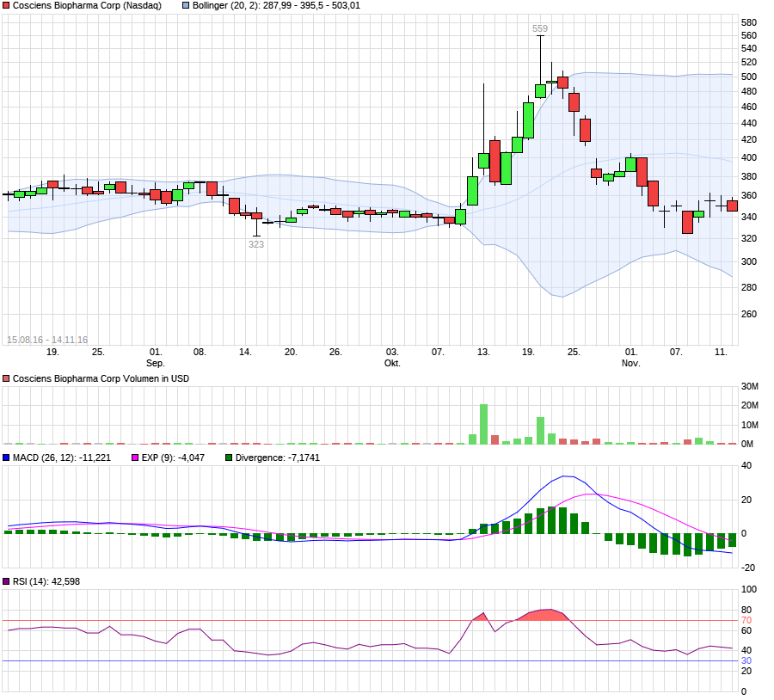The height and width of the screenshot is (700, 774).
Task: Click the blue Bollinger legend swatch
Action: [x=186, y=5]
